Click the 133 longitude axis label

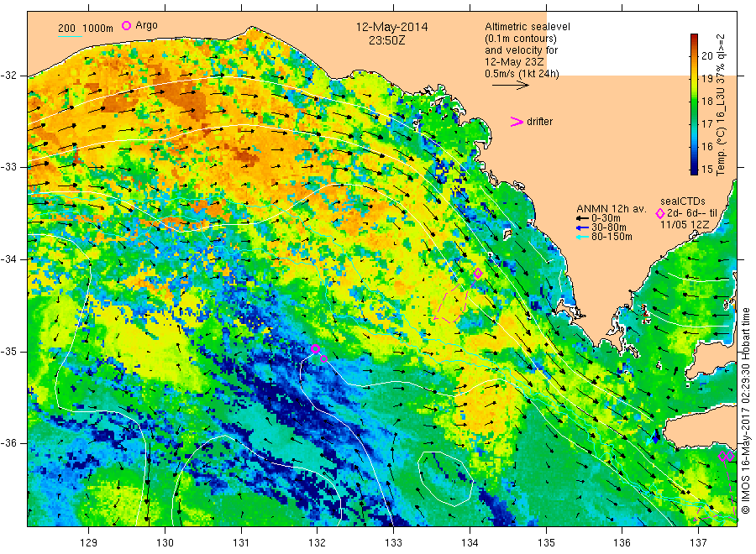[393, 543]
